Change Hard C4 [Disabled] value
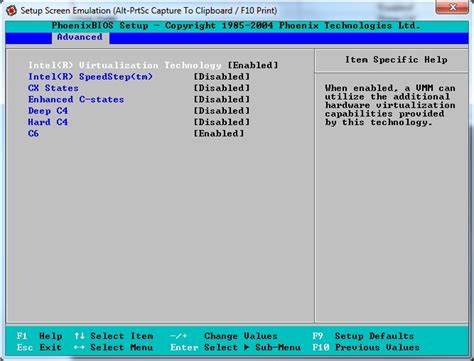 222,122
